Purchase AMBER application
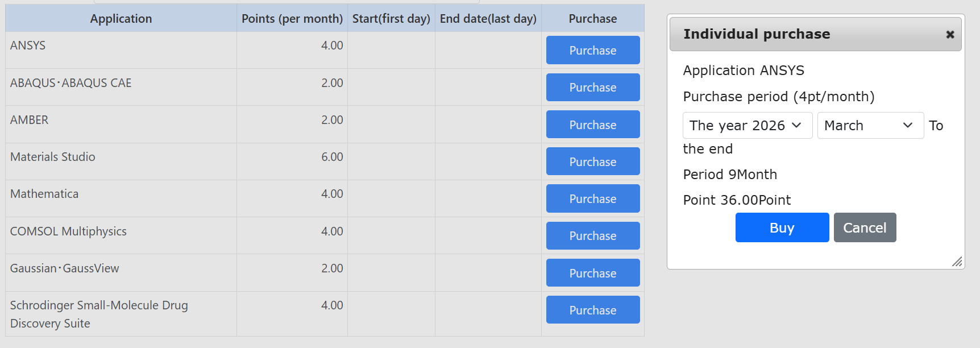 [x=592, y=125]
